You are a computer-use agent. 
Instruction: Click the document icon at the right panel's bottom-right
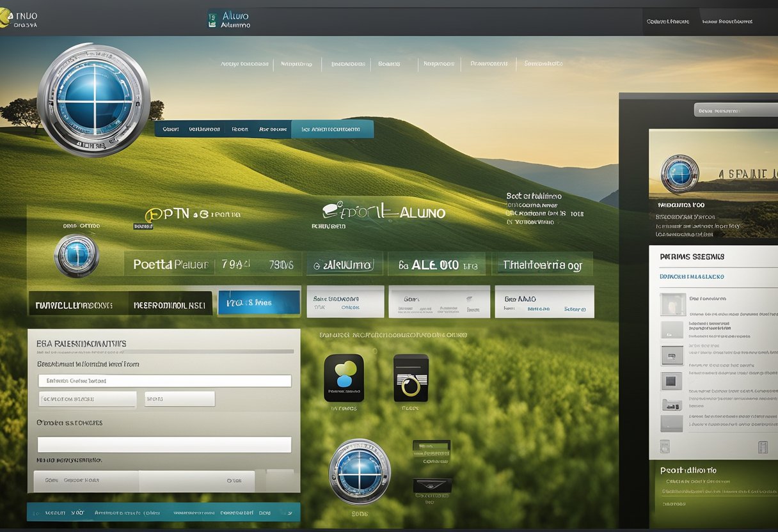pyautogui.click(x=762, y=446)
